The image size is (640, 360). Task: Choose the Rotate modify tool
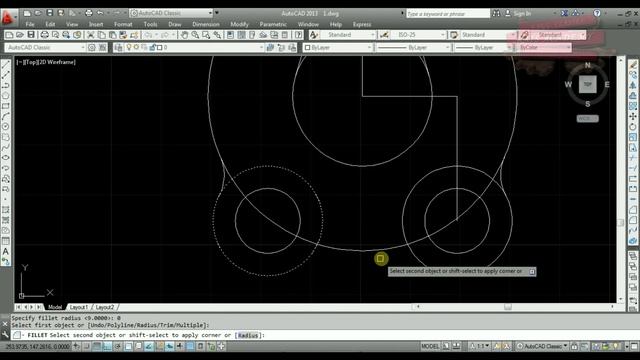tap(633, 127)
